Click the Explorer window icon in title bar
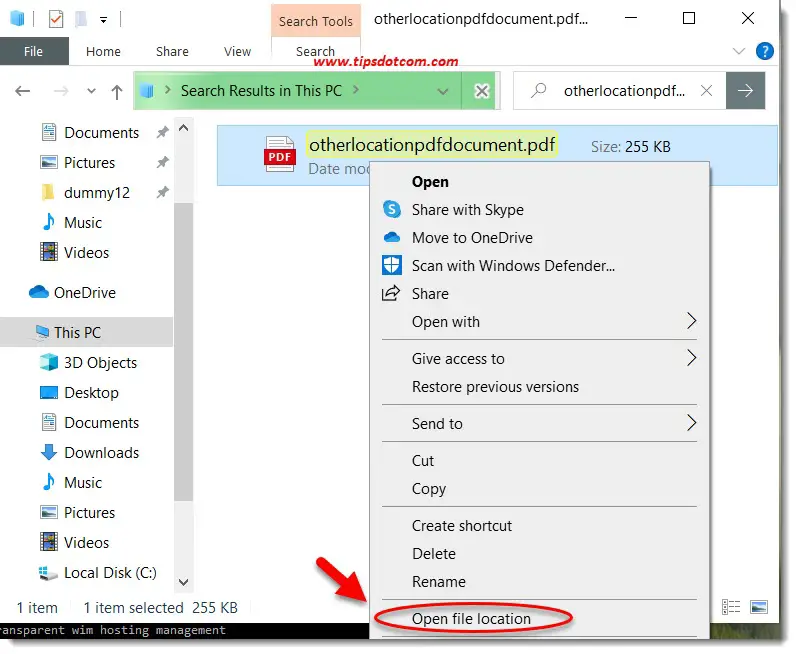The width and height of the screenshot is (796, 654). [17, 19]
